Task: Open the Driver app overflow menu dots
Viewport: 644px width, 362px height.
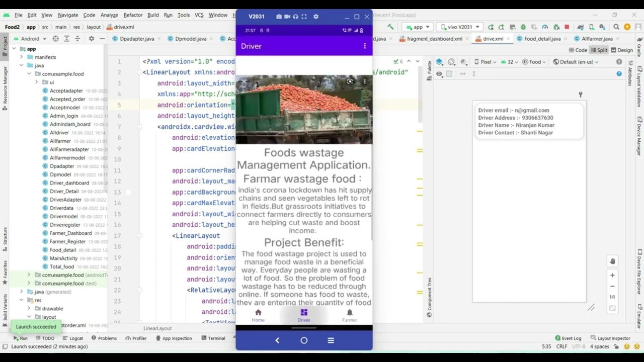Action: click(365, 46)
